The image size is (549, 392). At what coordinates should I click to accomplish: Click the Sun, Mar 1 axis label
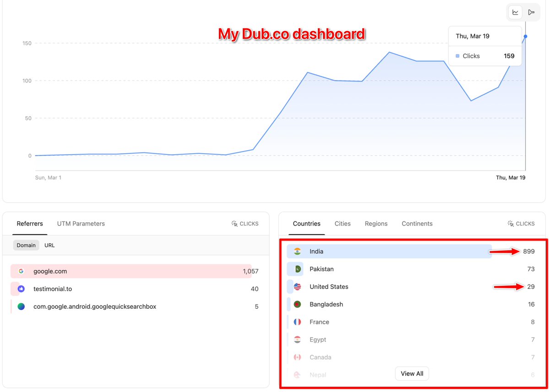tap(48, 177)
